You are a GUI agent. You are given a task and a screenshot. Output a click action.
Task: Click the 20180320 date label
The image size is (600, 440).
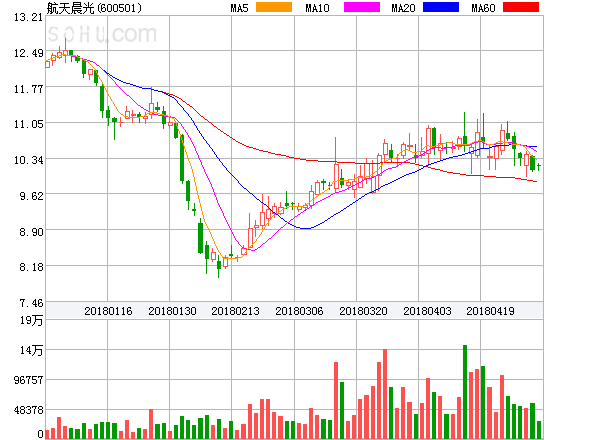[x=363, y=311]
